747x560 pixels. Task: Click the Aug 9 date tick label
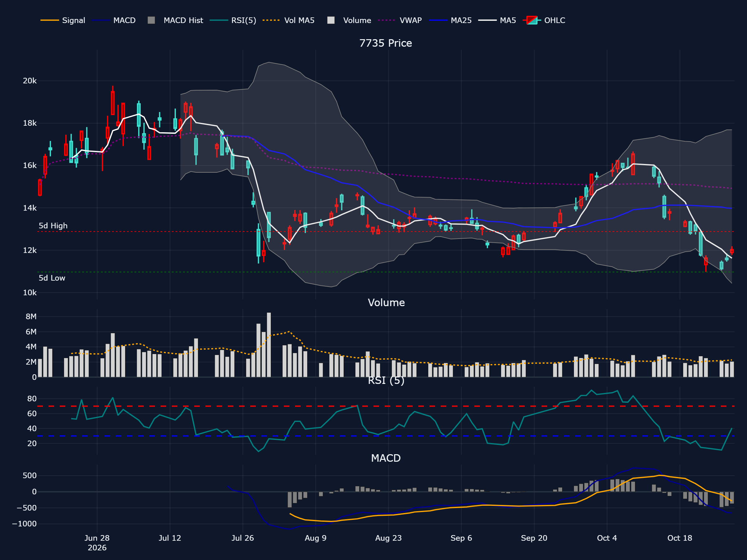315,538
